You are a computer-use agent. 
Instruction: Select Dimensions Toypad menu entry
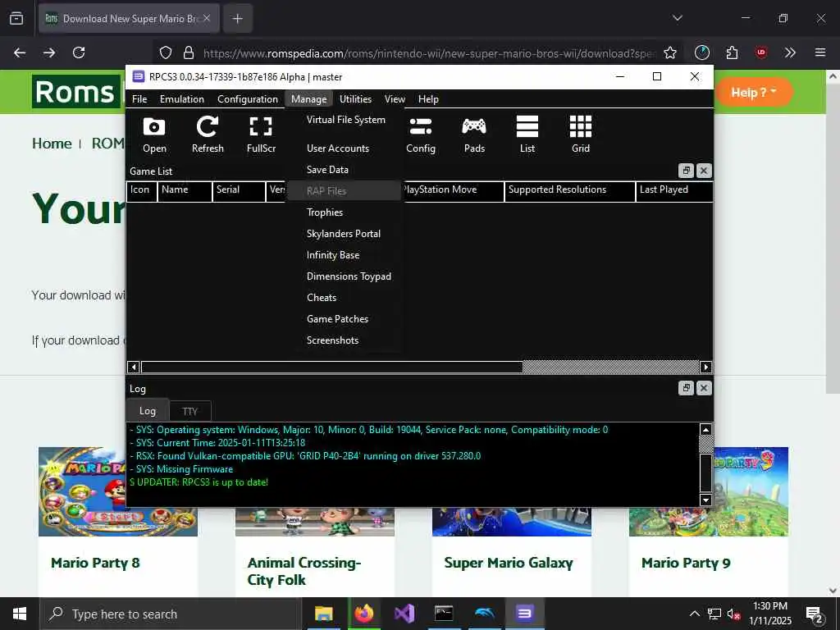pos(345,276)
